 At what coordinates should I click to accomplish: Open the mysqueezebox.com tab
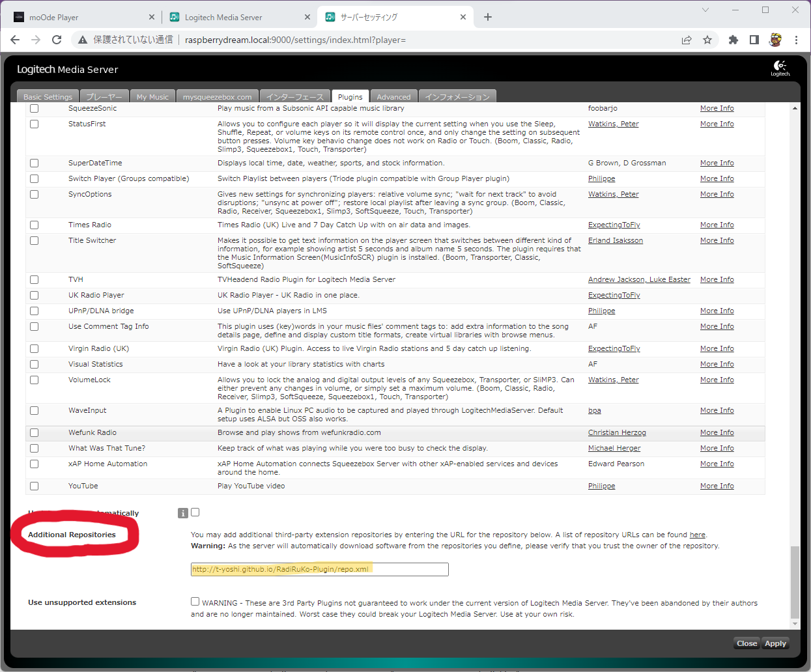217,96
